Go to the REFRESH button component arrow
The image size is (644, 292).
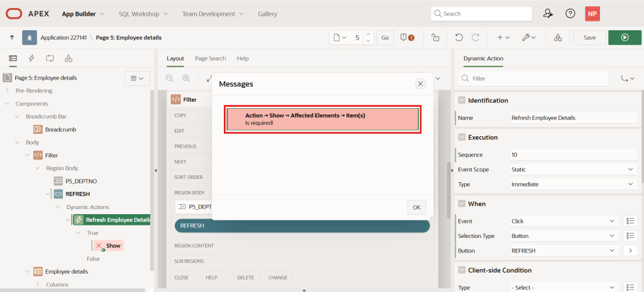630,251
